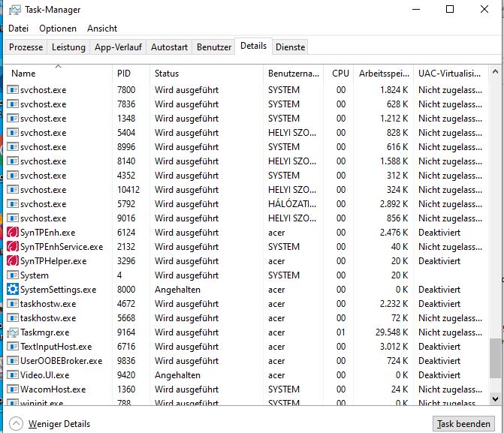Click CPU value 01 of Taskmgr.exe
This screenshot has height=433, width=504.
(341, 332)
